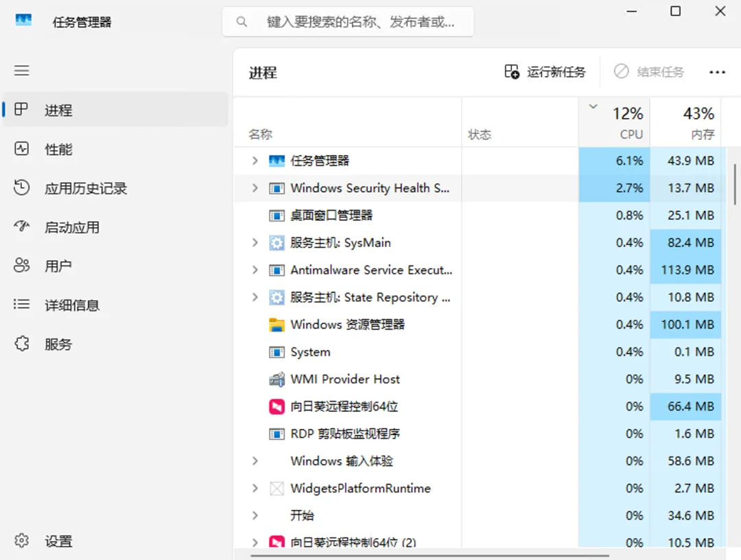This screenshot has height=560, width=741.
Task: Expand the 服务主机: SysMain process group
Action: pos(255,243)
